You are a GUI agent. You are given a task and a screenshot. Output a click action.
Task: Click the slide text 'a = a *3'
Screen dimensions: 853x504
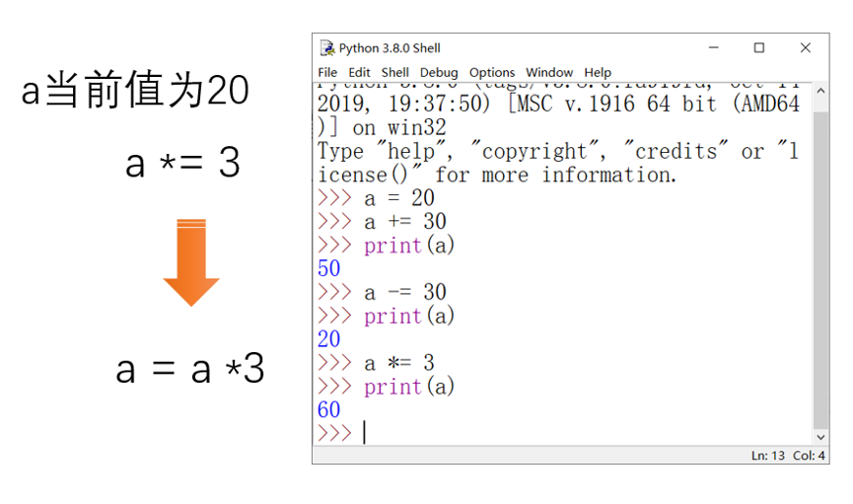point(190,369)
